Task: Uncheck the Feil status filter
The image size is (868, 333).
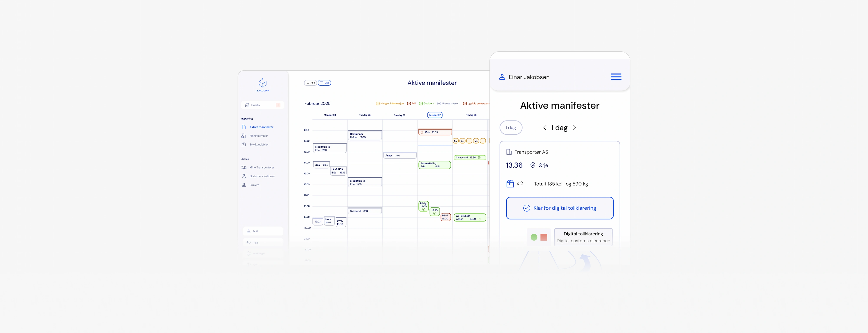Action: tap(409, 104)
